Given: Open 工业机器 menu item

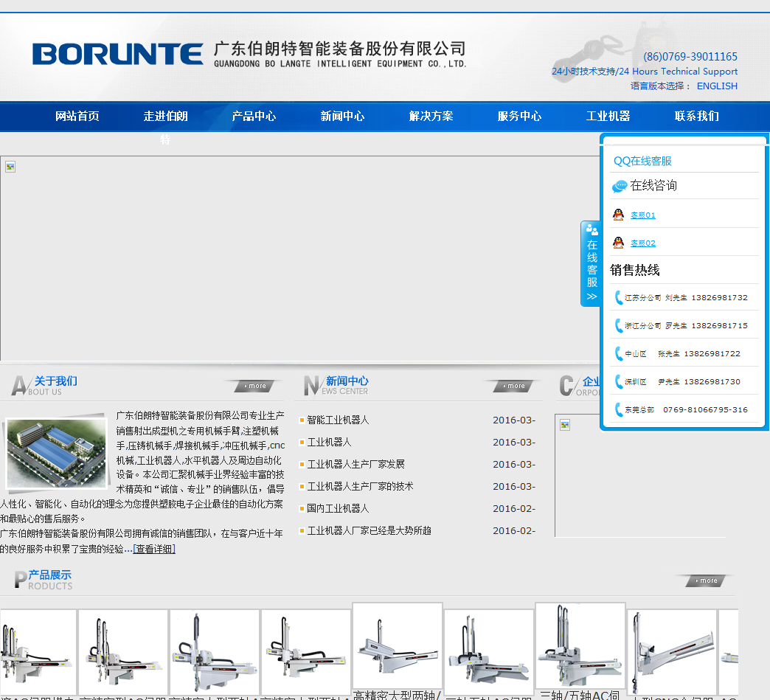Looking at the screenshot, I should [x=608, y=116].
